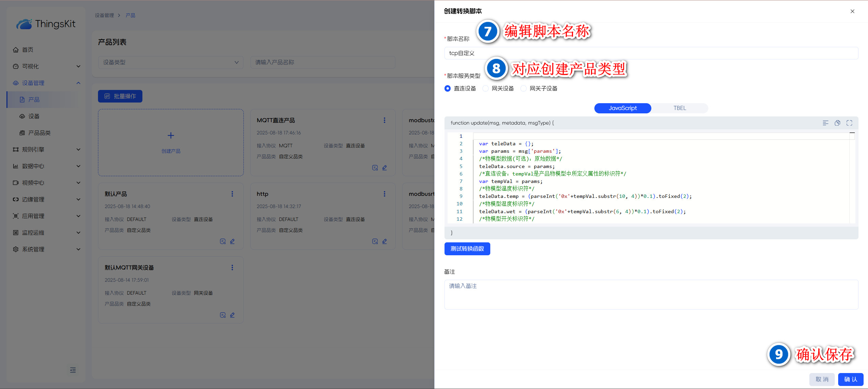The width and height of the screenshot is (868, 389).
Task: Click the format code icon in editor header
Action: tap(825, 123)
